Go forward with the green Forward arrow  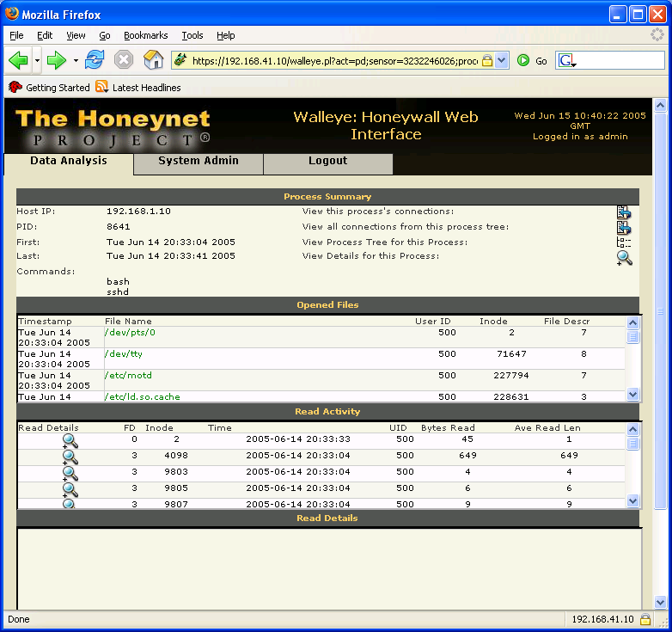[x=56, y=60]
